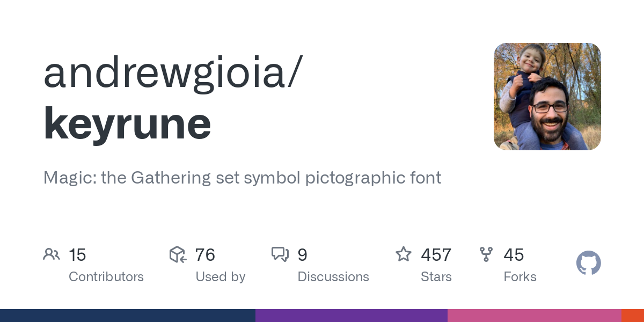Click the Contributors label
This screenshot has height=322, width=644.
pos(106,277)
